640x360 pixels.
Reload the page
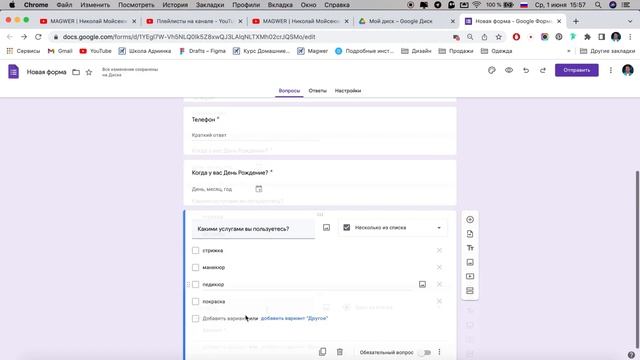pyautogui.click(x=38, y=37)
